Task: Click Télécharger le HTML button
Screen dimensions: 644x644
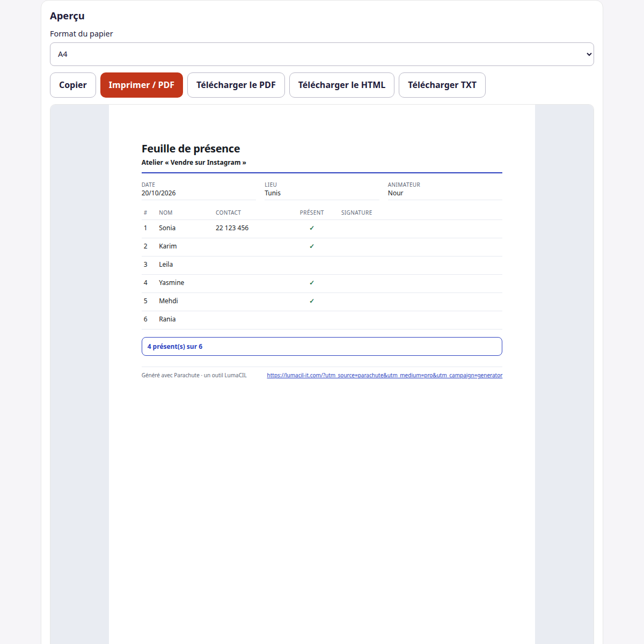Action: [x=342, y=85]
